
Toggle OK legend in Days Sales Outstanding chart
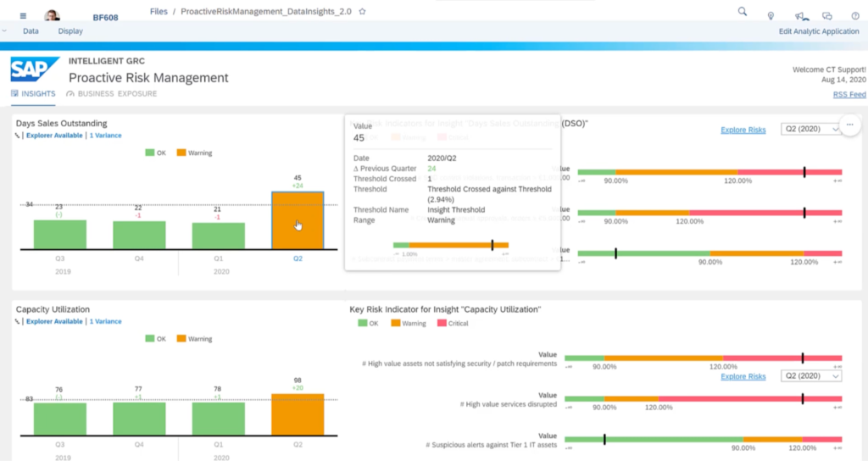click(x=156, y=153)
